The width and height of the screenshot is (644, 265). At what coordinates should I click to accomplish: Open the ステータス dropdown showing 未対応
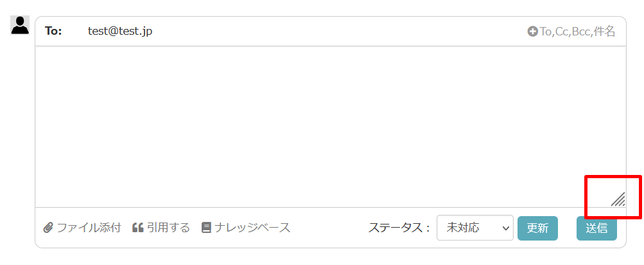pos(474,228)
